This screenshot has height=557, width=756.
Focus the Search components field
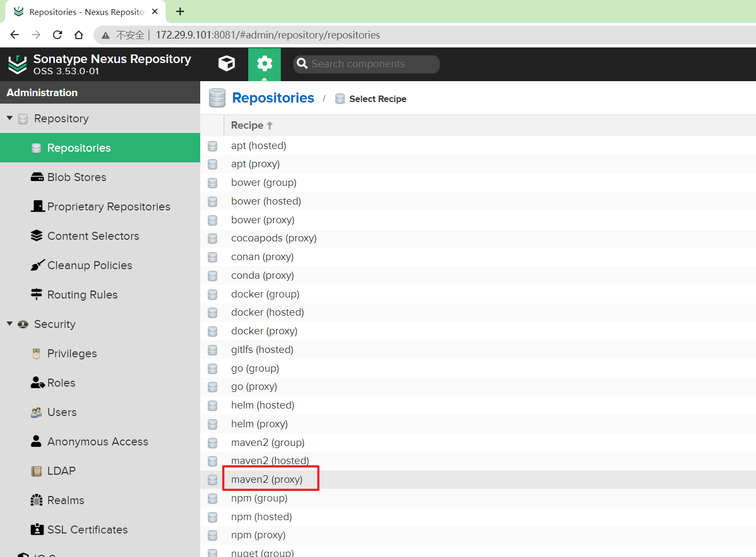[366, 64]
